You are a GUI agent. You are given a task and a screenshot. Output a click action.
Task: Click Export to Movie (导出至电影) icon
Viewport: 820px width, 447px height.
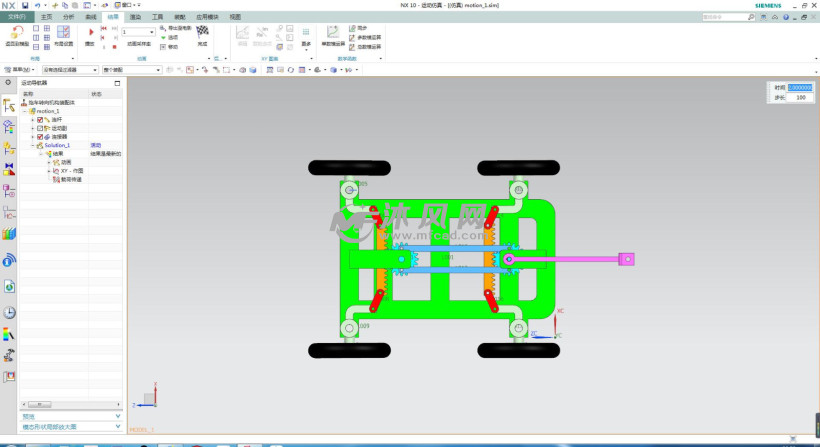175,28
